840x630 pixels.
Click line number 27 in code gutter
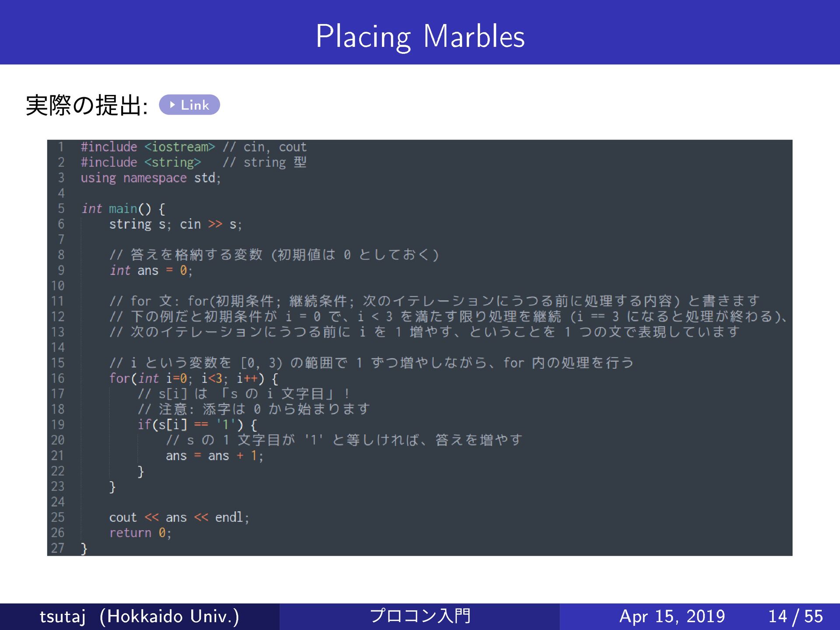tap(58, 548)
